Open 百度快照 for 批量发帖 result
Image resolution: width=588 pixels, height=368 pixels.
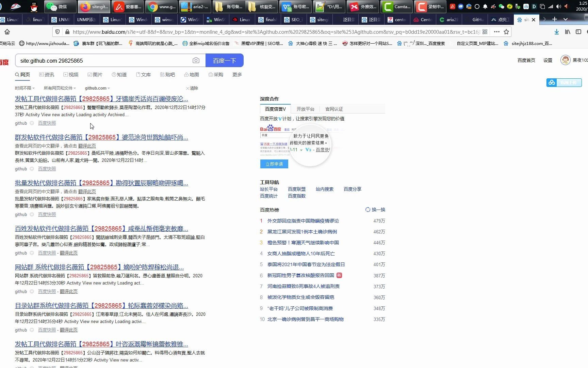47,214
